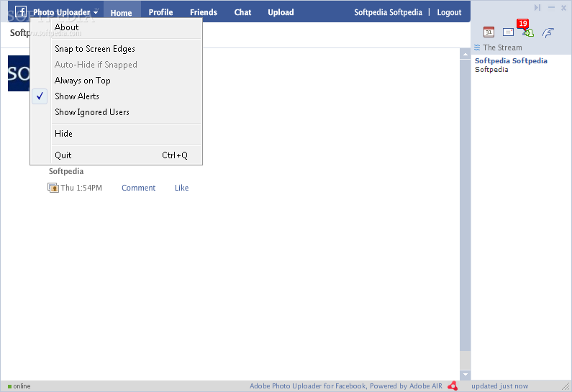Enable Snap to Screen Edges option

pos(116,49)
